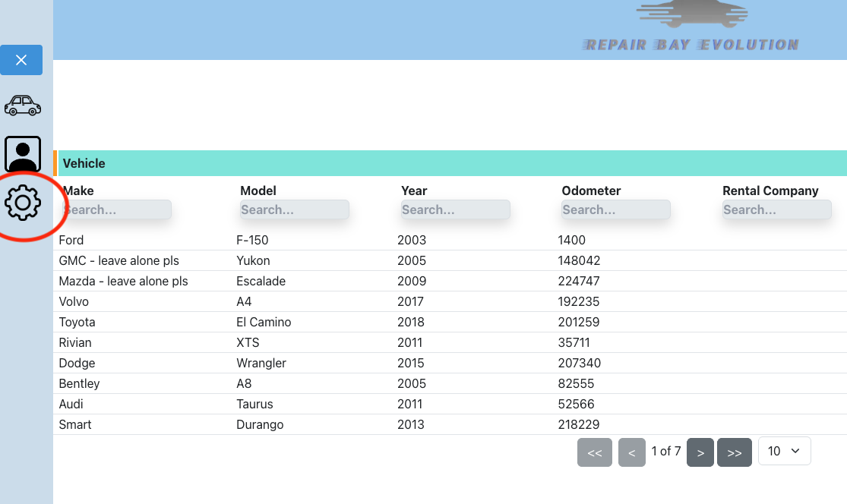Select the Volvo A4 row
Viewport: 847px width, 504px height.
coord(304,301)
